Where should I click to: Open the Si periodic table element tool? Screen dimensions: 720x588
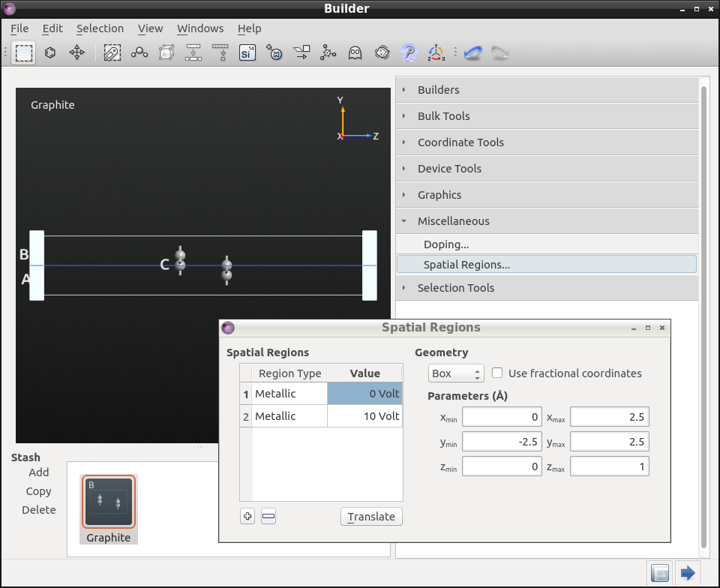(247, 53)
